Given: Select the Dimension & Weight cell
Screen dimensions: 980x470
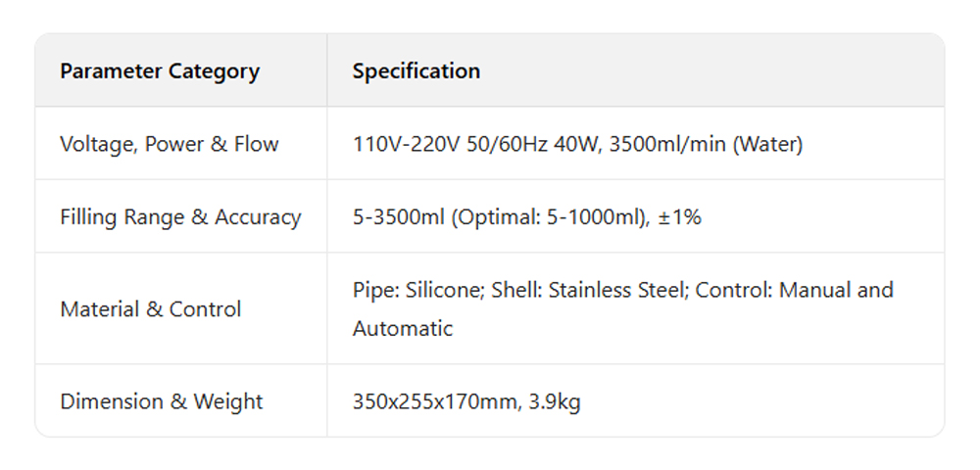Looking at the screenshot, I should 162,401.
